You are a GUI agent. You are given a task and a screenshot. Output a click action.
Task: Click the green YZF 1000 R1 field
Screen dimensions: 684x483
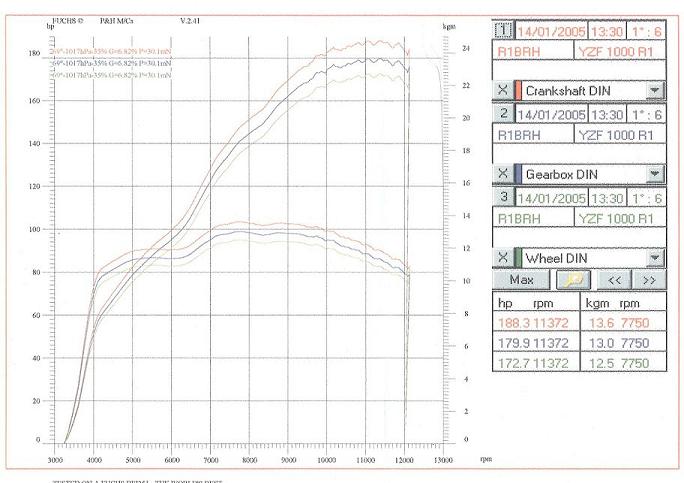pyautogui.click(x=620, y=218)
